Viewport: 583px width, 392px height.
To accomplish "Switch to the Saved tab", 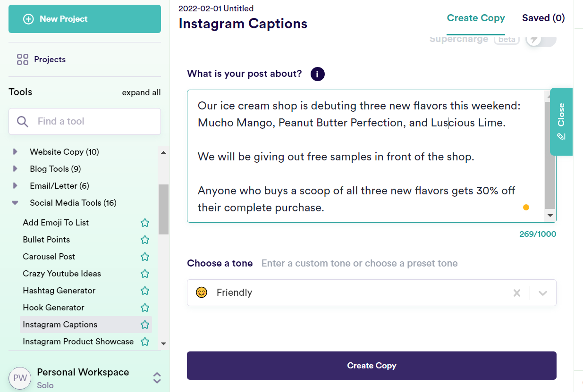I will (543, 18).
